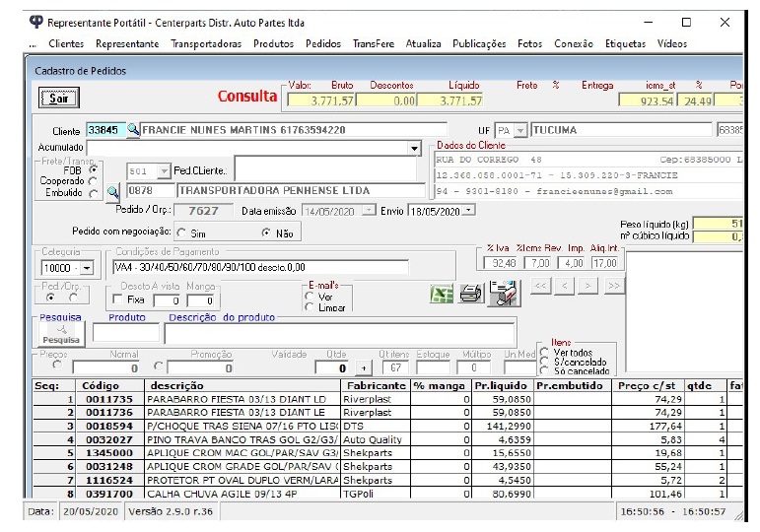Click the transportadora search magnifier icon

[112, 191]
